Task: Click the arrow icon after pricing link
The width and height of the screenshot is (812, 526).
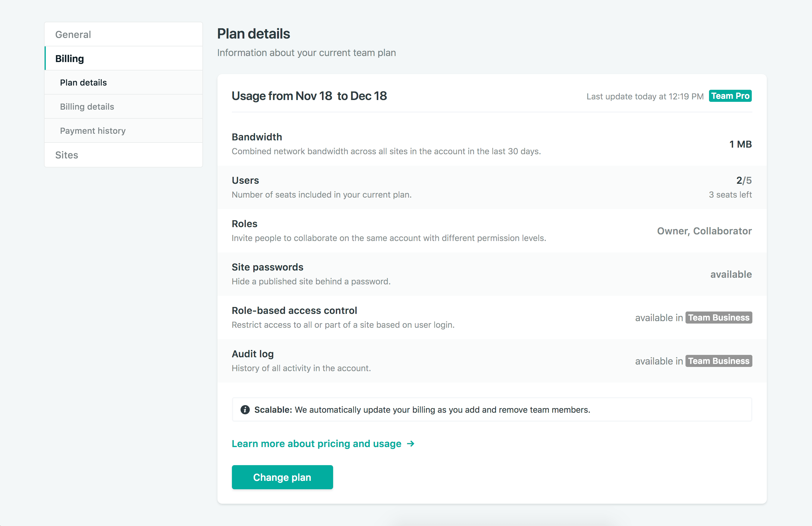Action: tap(411, 443)
